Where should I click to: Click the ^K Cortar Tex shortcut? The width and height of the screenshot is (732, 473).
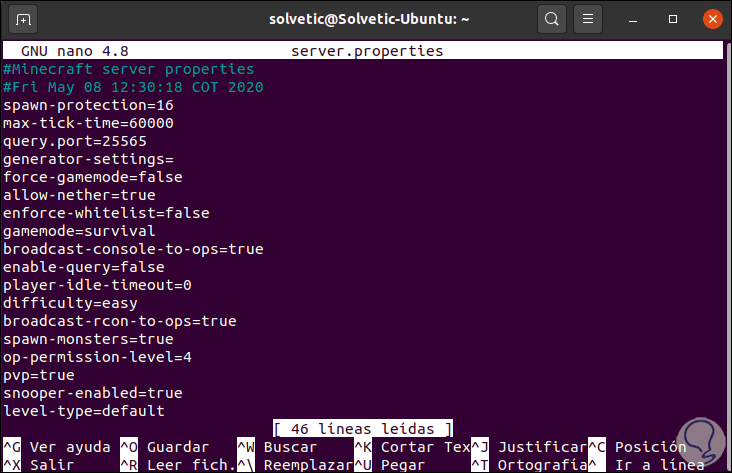[x=412, y=447]
